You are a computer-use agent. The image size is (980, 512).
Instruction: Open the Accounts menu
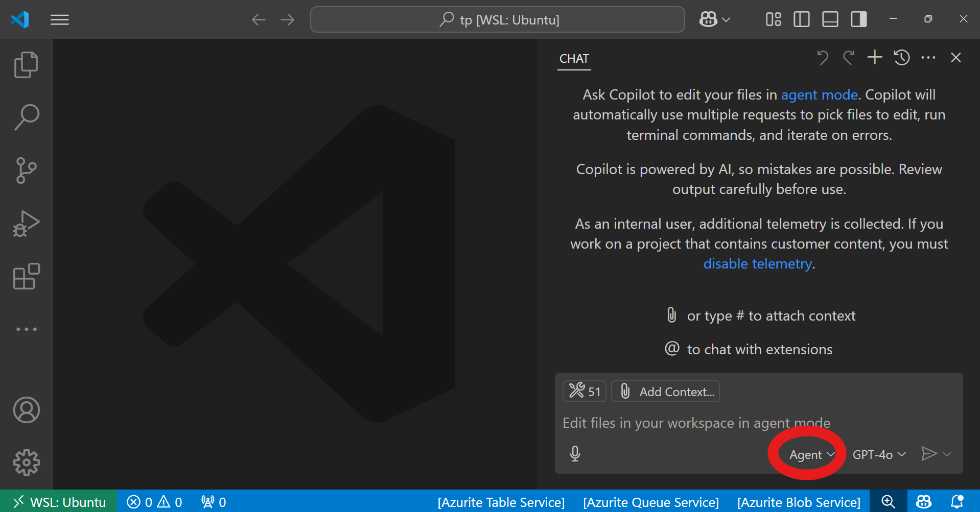pos(26,410)
